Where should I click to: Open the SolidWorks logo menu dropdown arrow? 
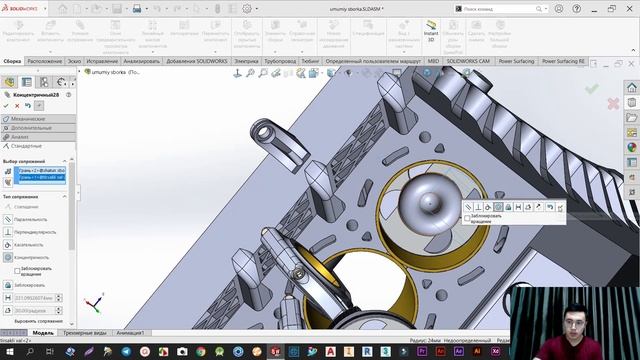click(45, 9)
